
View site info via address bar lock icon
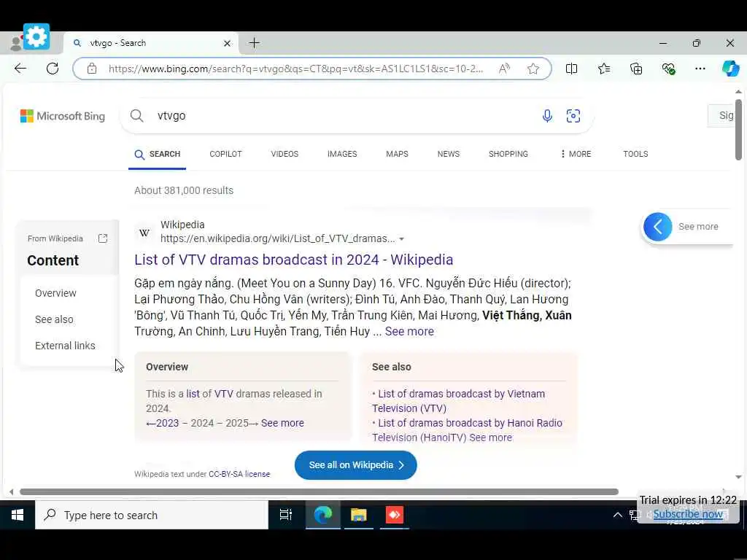(x=92, y=69)
